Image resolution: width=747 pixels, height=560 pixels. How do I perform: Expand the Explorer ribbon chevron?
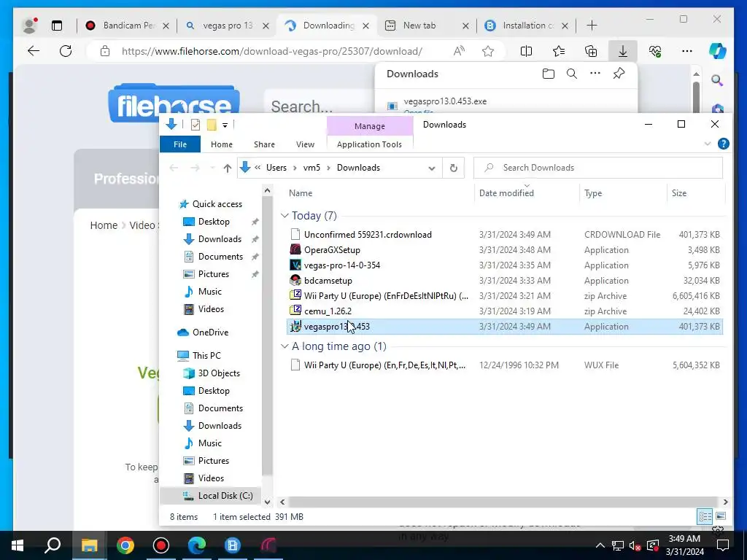pos(708,144)
